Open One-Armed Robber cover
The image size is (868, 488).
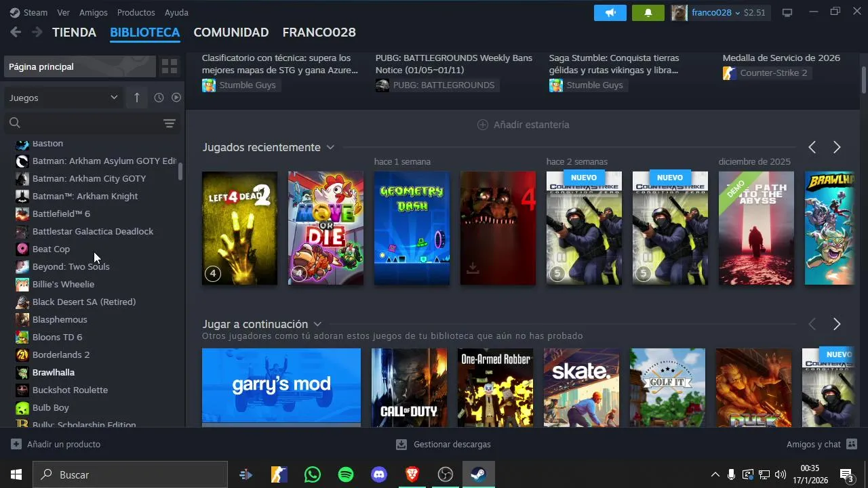click(495, 388)
